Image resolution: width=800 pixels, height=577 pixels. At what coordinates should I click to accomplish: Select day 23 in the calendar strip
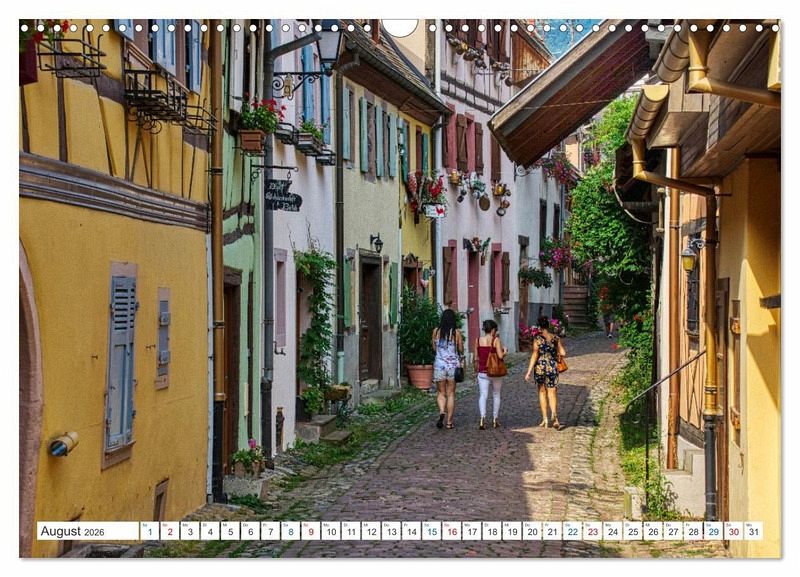click(x=593, y=531)
